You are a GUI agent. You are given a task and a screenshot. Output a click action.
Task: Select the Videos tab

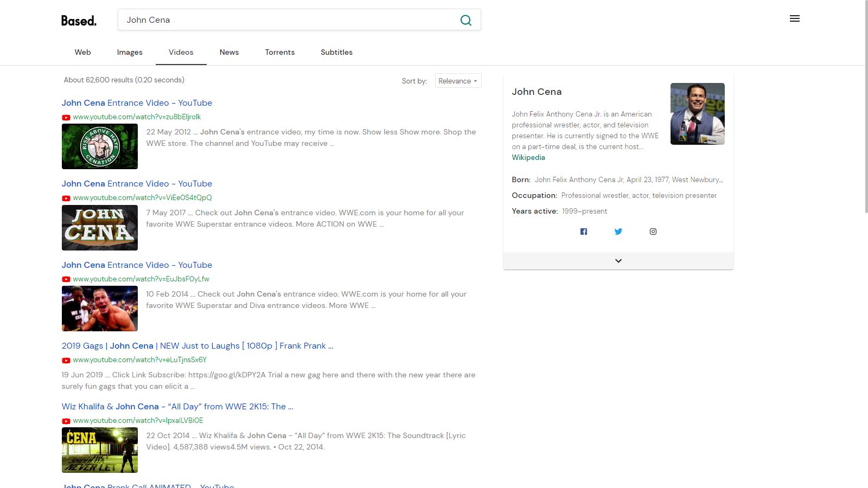181,52
